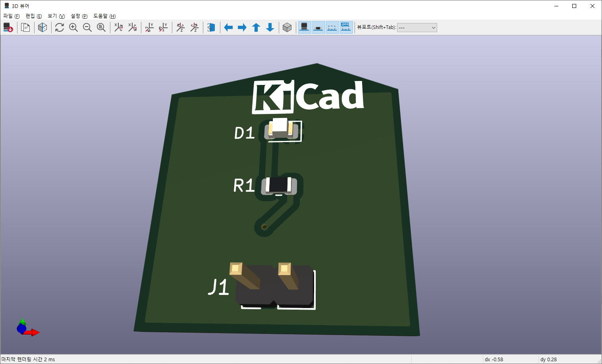
Task: Rotate the board counterclockwise around the Z axis
Action: point(194,27)
